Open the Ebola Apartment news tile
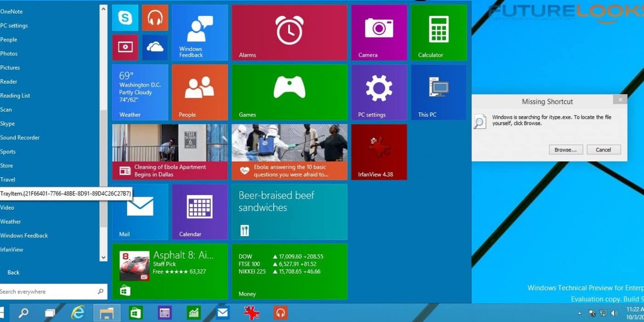This screenshot has width=644, height=322. click(170, 152)
